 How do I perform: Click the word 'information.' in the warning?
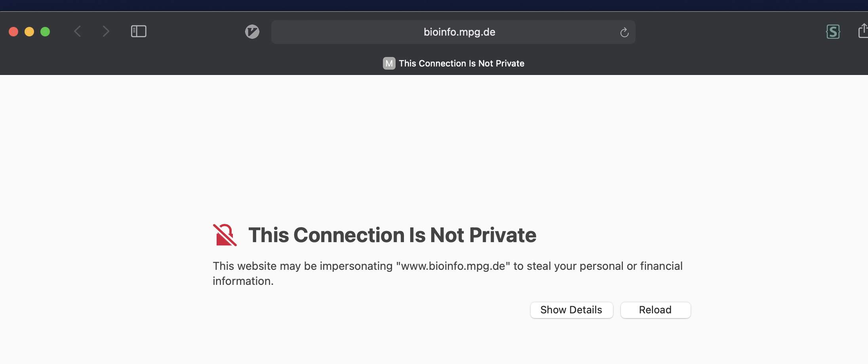pyautogui.click(x=243, y=281)
